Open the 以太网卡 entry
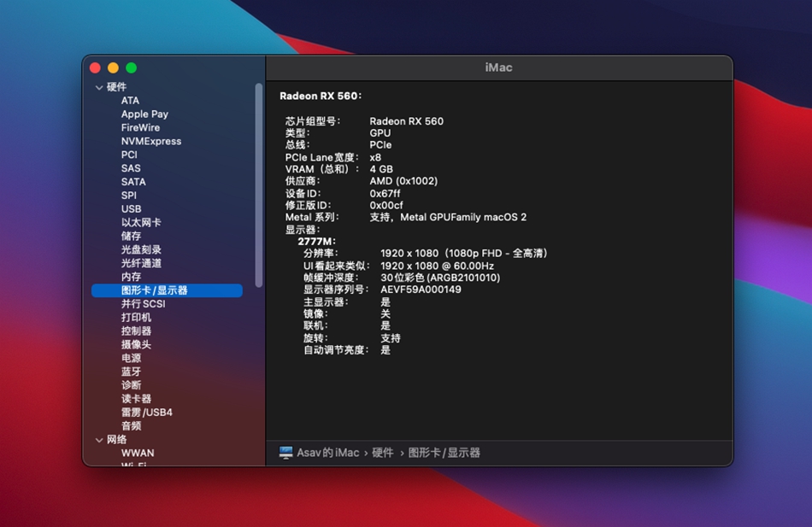This screenshot has width=812, height=527. [141, 222]
